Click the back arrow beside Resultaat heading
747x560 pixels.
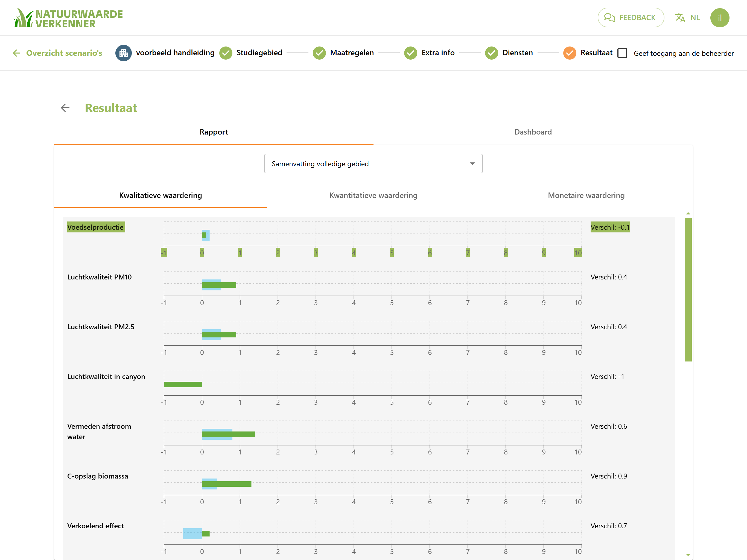pos(65,108)
